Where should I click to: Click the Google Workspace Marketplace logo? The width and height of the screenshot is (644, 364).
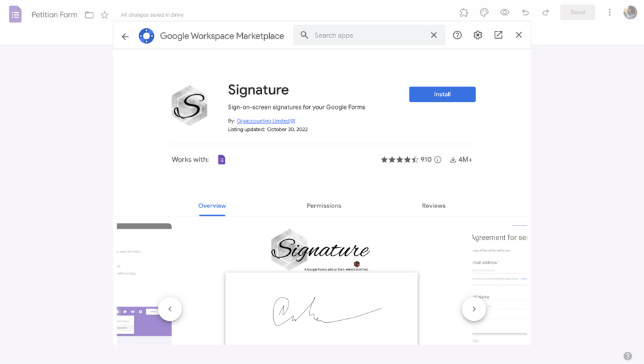[x=146, y=35]
